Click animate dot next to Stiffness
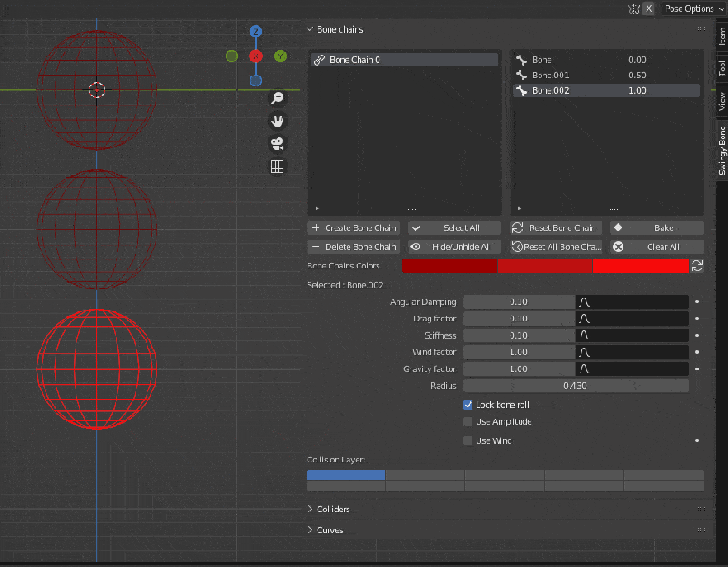 [x=697, y=335]
